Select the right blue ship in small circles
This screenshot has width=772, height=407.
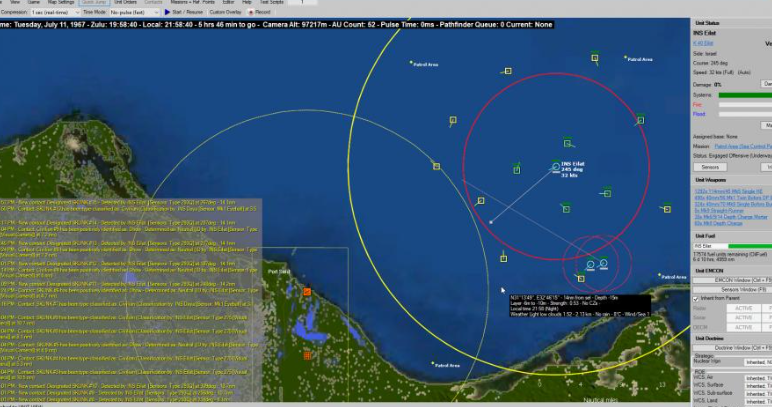pyautogui.click(x=604, y=264)
